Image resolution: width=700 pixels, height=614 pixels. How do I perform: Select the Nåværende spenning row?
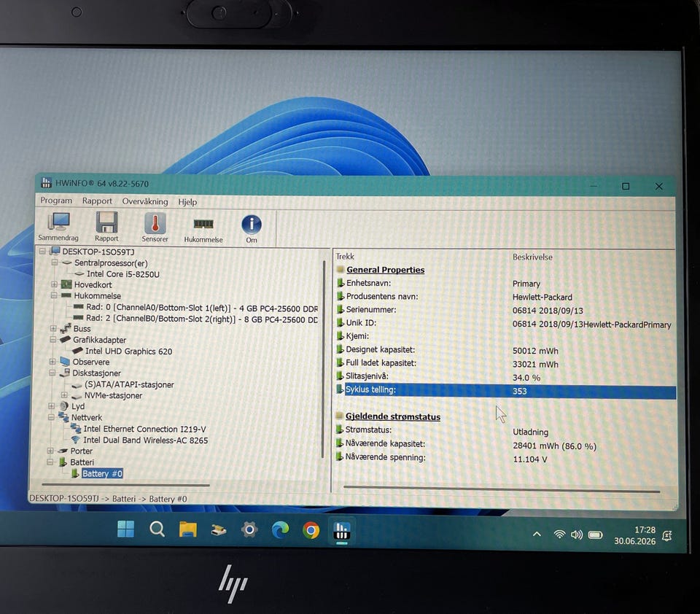(x=505, y=458)
